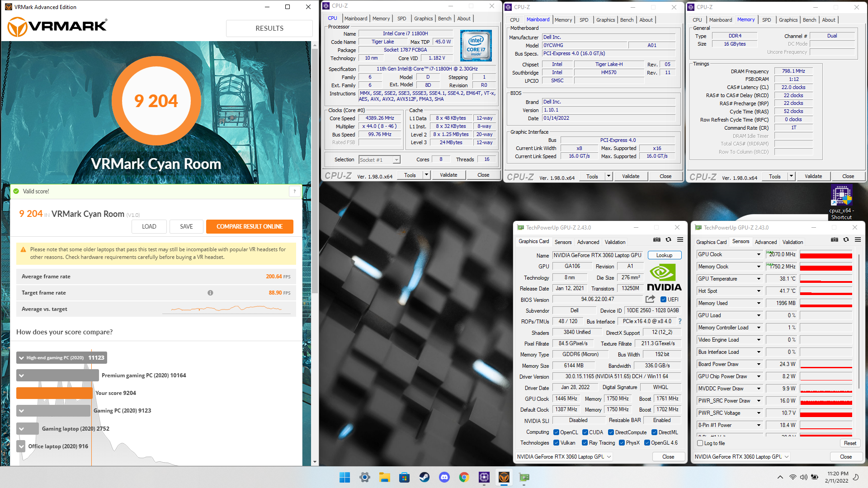
Task: Click Lookup button in GPU-Z
Action: [664, 255]
